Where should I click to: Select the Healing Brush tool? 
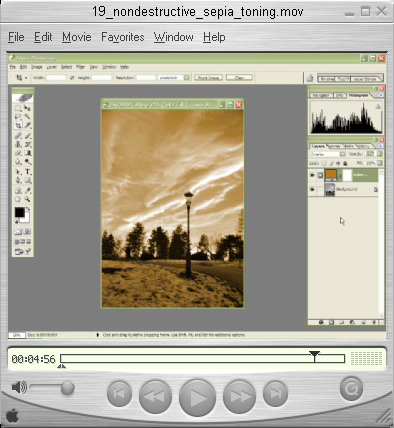[18, 136]
